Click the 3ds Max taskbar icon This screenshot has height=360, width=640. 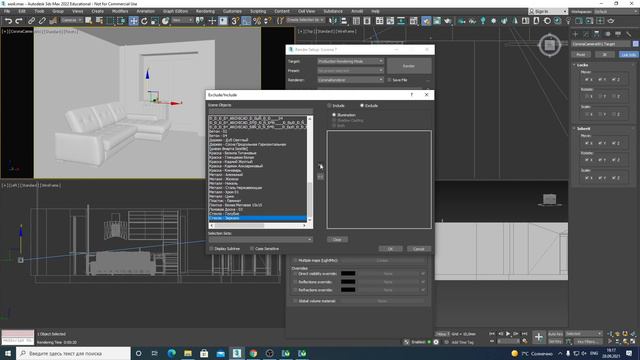tap(237, 353)
